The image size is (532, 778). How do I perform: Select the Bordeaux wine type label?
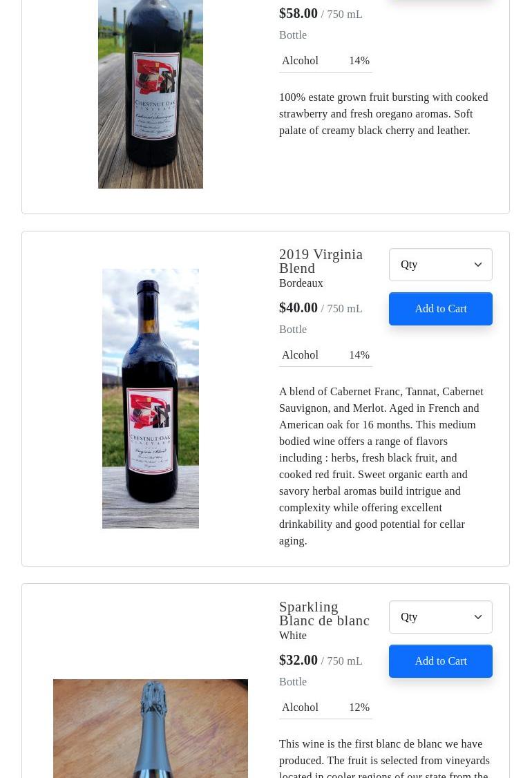[x=301, y=283]
